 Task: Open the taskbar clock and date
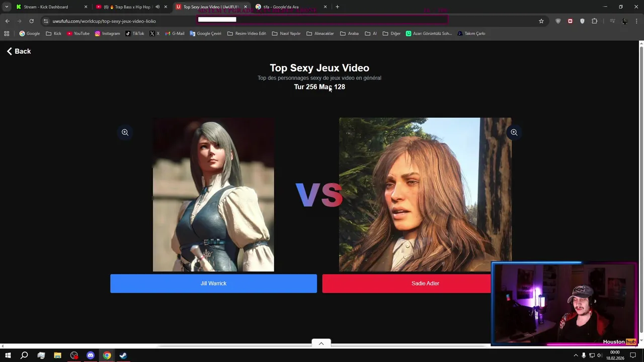pyautogui.click(x=615, y=355)
